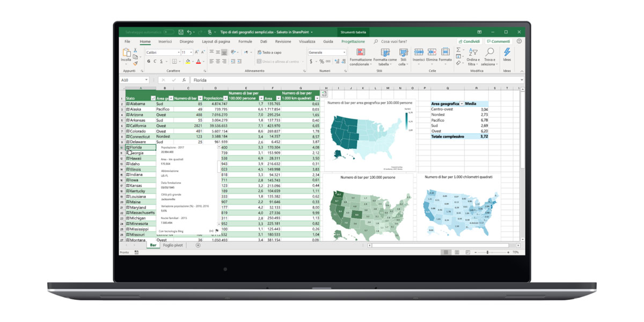Click the Undo arrow icon

tap(189, 32)
